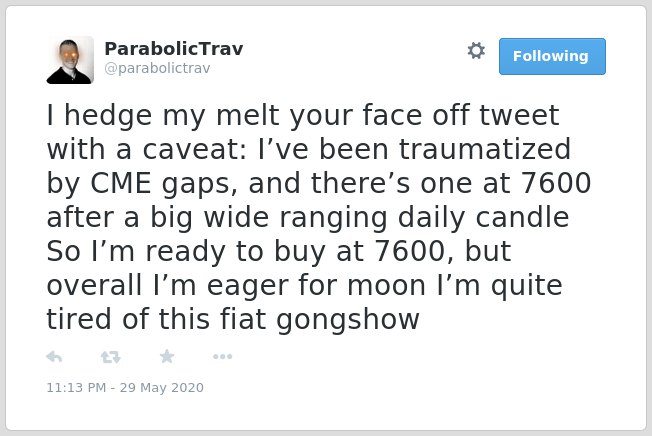Favorite the tweet with the star icon
This screenshot has height=436, width=652.
(167, 356)
